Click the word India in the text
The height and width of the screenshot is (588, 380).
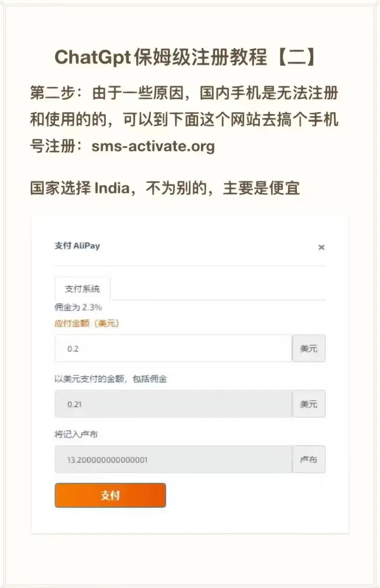point(111,188)
